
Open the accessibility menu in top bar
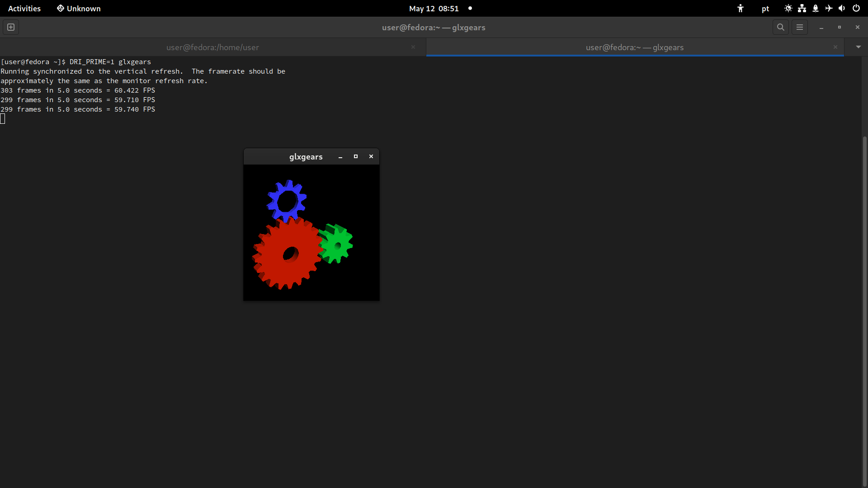(740, 9)
